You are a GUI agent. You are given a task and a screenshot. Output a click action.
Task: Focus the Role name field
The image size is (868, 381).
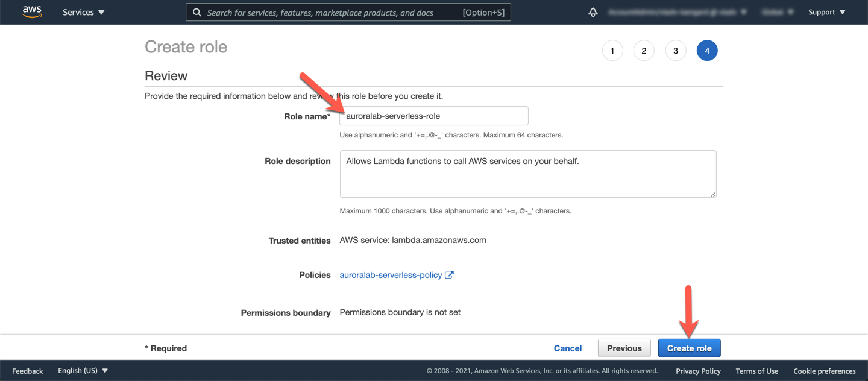434,116
